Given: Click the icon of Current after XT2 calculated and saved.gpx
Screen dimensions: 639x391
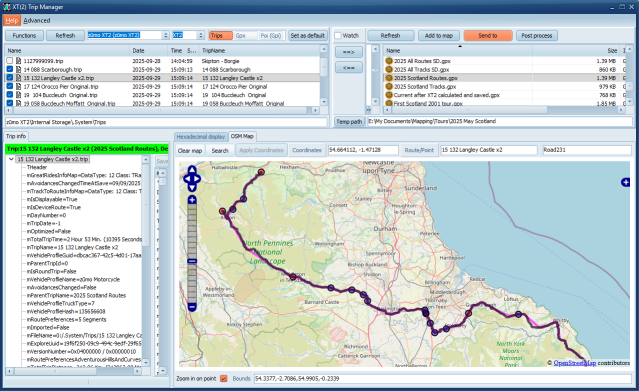Looking at the screenshot, I should click(389, 95).
